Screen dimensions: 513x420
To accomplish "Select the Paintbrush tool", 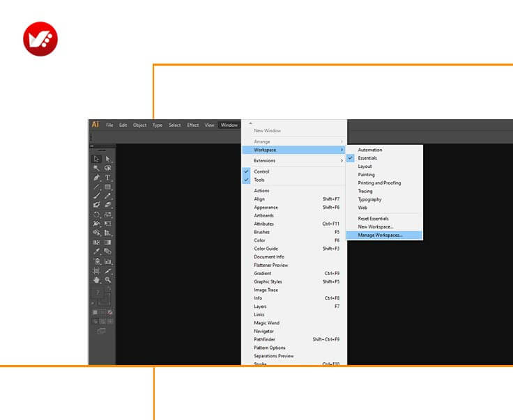I will (x=96, y=196).
